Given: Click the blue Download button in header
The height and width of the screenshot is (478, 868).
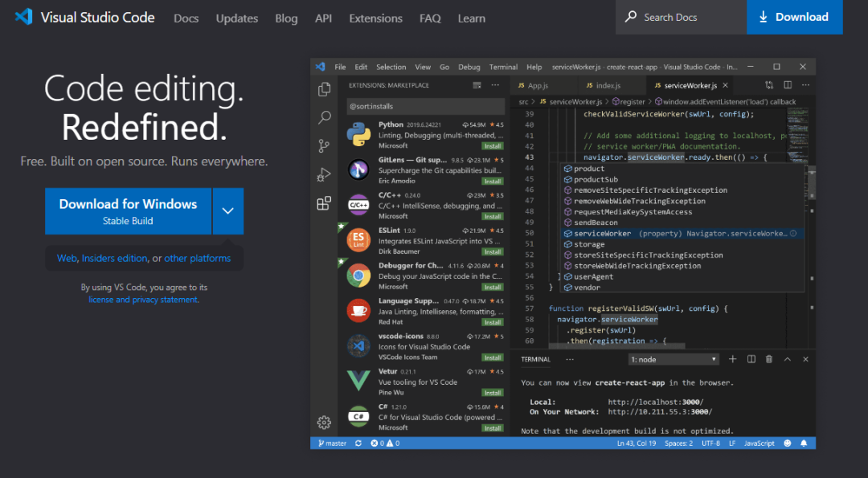Looking at the screenshot, I should click(794, 17).
